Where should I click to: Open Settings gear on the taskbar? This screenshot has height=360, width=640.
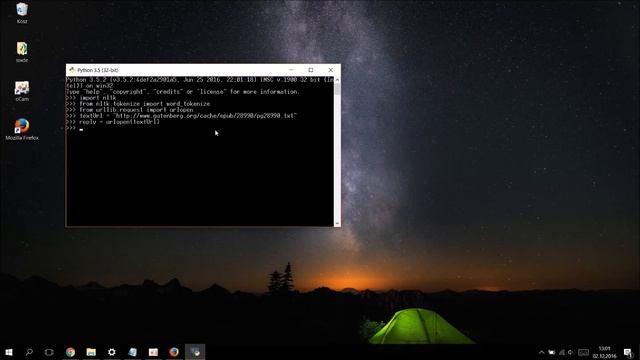click(x=111, y=352)
